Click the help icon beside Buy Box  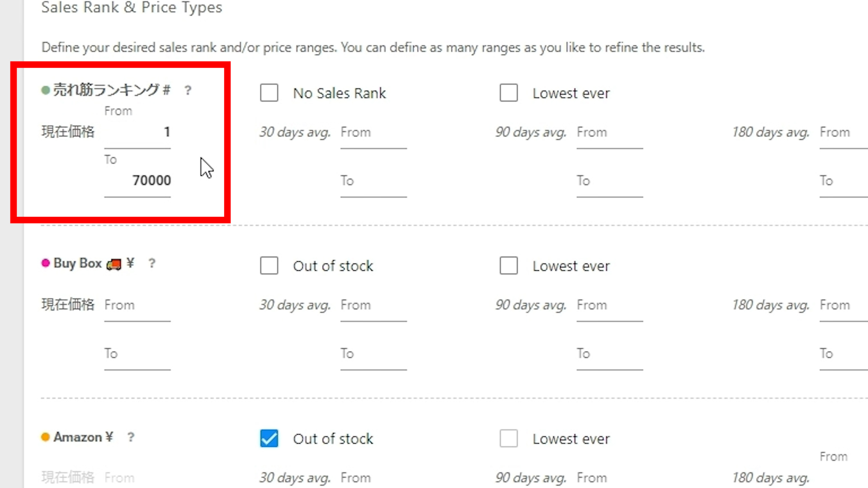[x=152, y=263]
